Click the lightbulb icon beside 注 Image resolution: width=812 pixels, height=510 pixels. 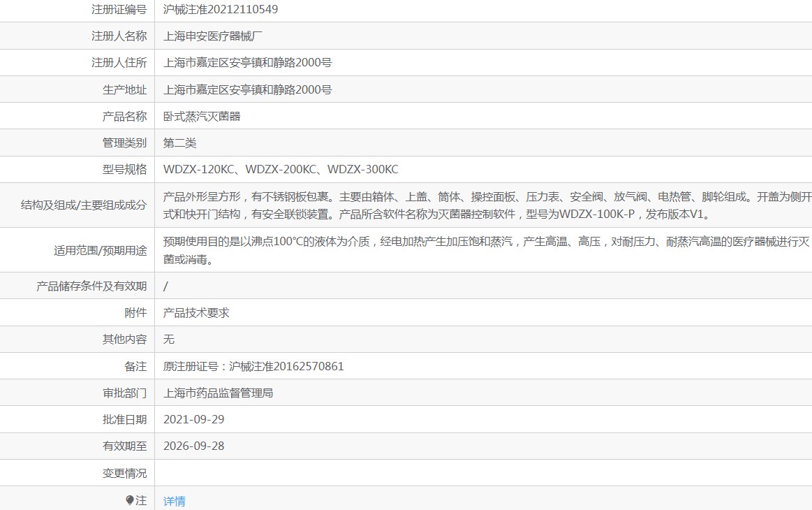click(x=129, y=500)
